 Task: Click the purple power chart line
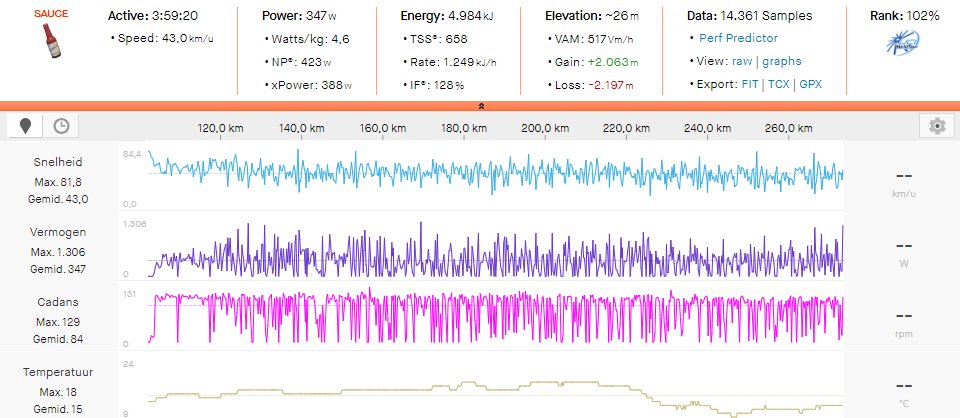(495, 251)
